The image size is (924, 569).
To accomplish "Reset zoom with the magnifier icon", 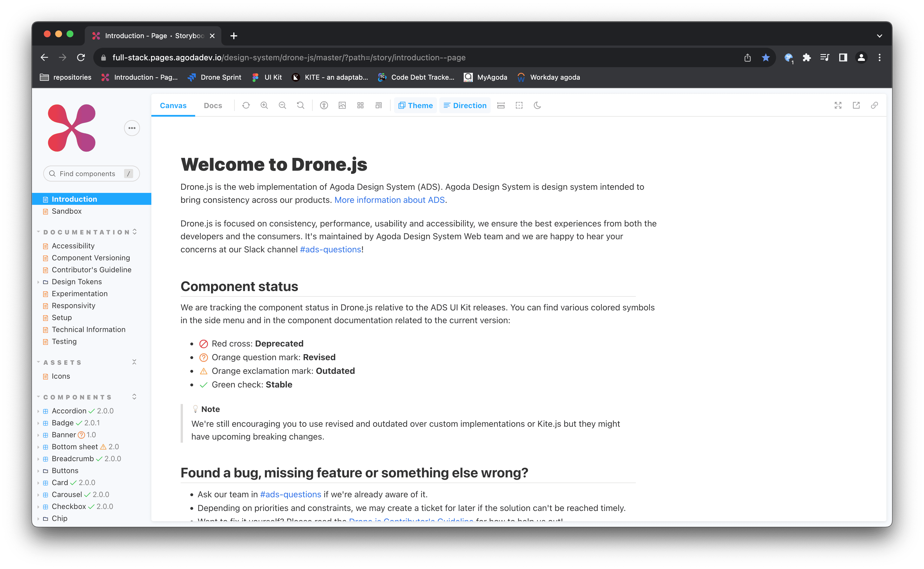I will [x=300, y=105].
